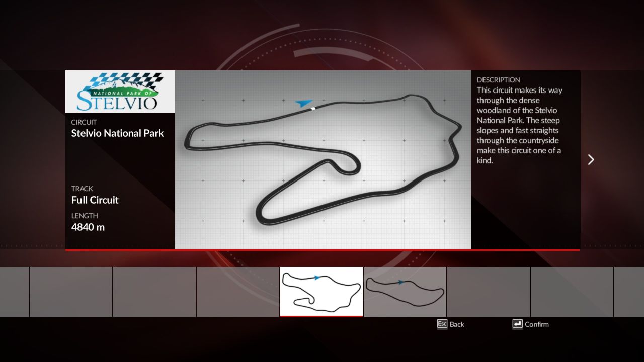Click blue arrow inside selected layout thumbnail

(317, 277)
